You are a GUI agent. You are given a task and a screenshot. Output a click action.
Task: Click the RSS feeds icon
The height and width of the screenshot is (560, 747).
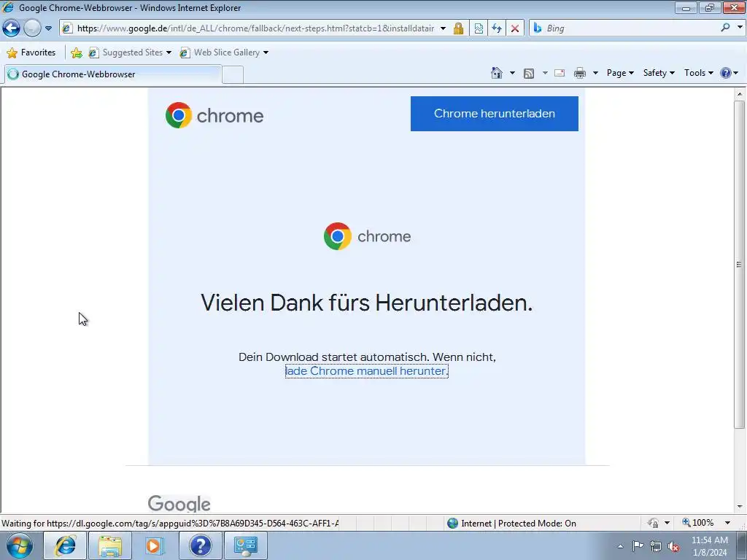pyautogui.click(x=529, y=73)
